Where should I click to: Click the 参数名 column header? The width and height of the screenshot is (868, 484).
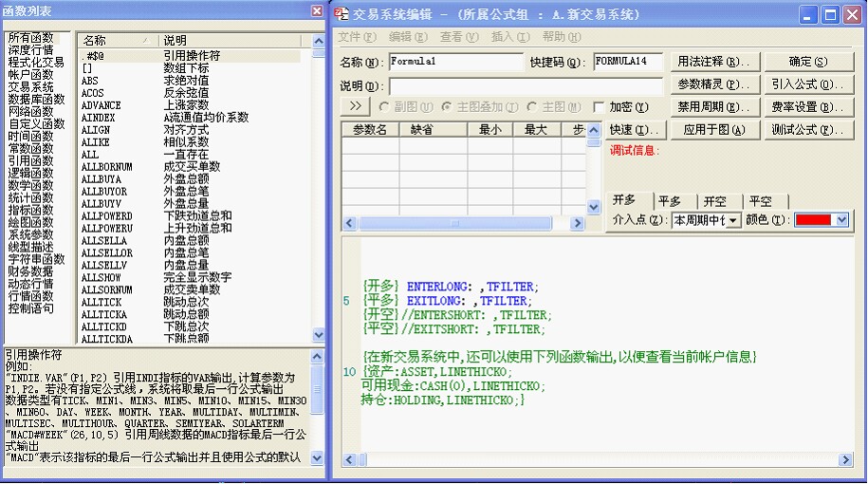pyautogui.click(x=370, y=130)
